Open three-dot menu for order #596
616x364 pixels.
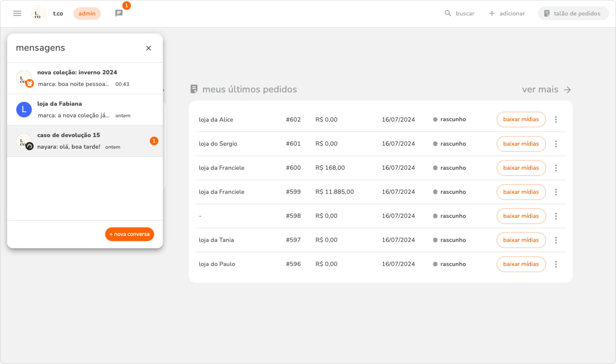point(556,264)
